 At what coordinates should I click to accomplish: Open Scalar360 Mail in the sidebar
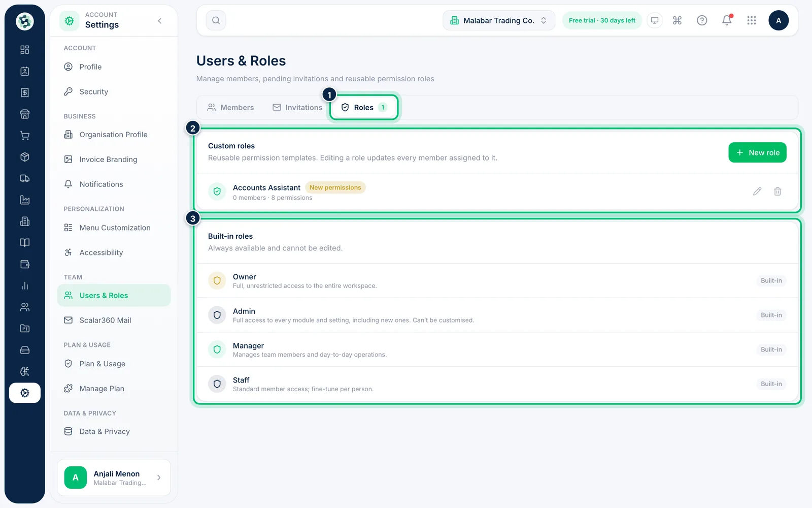[114, 321]
